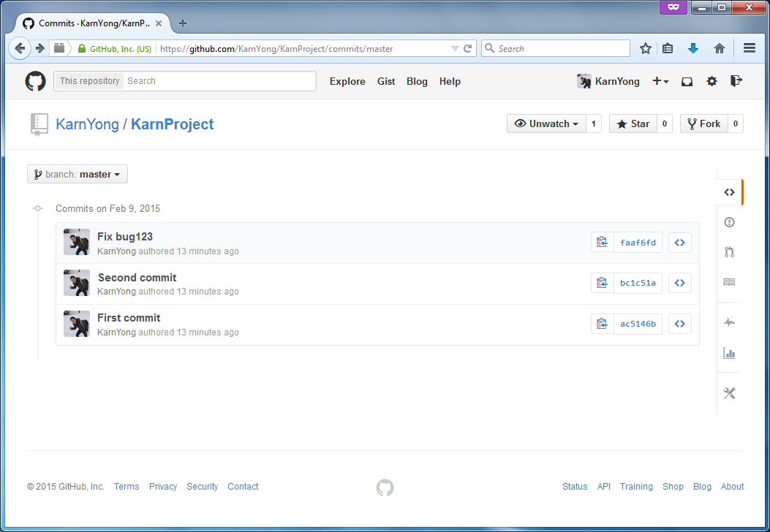Click the commit hash ac5146b
Viewport: 770px width, 532px height.
pos(638,324)
